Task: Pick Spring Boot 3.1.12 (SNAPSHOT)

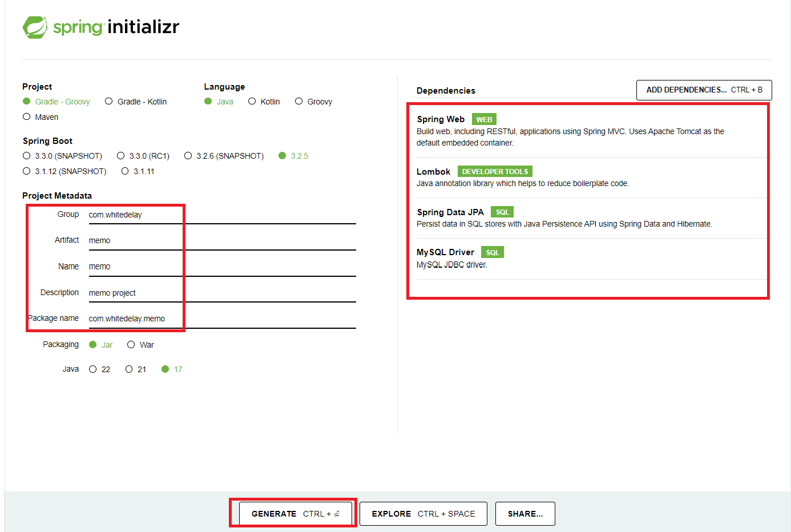Action: point(64,171)
